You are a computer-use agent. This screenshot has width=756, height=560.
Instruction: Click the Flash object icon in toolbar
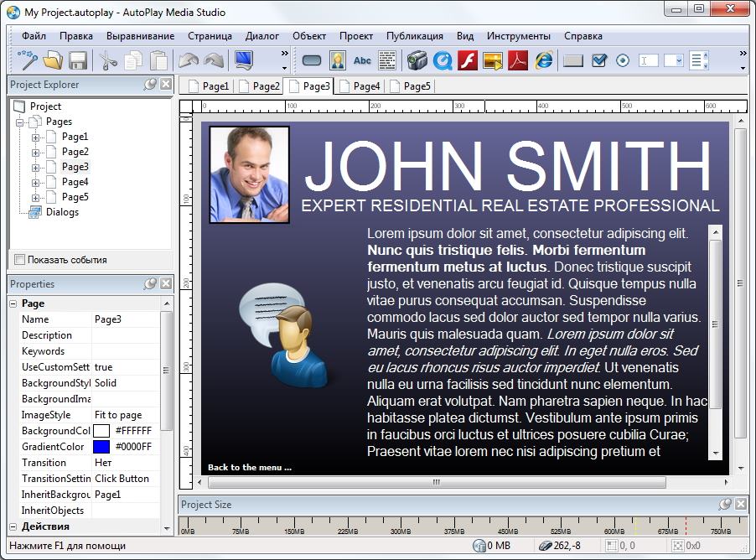point(467,60)
